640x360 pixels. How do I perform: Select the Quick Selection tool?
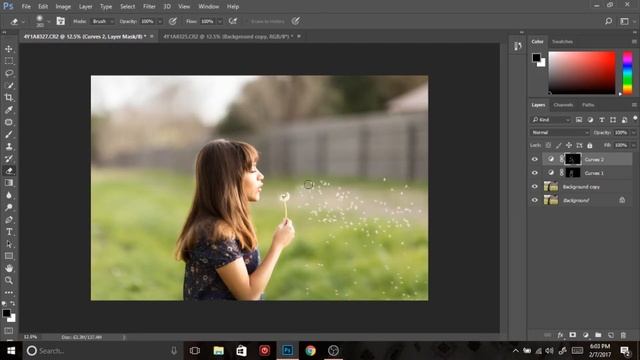click(x=9, y=85)
